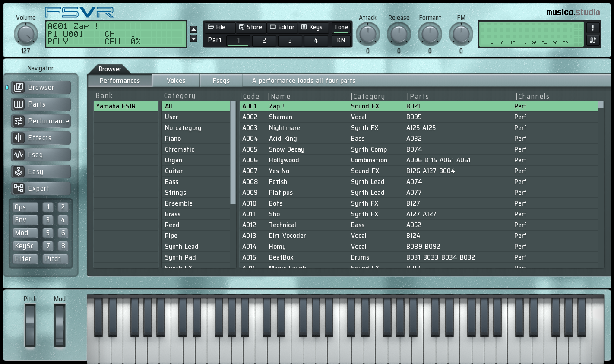Click the channel level meter display
The height and width of the screenshot is (364, 614).
click(x=531, y=34)
